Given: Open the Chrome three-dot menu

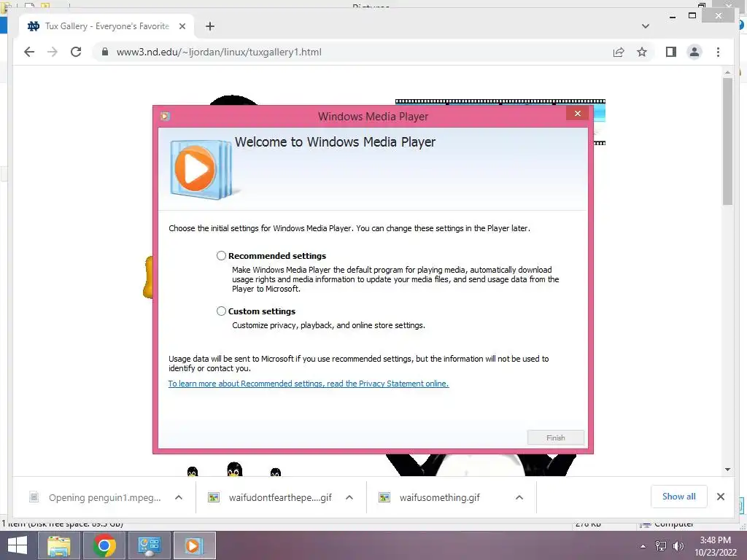Looking at the screenshot, I should point(718,52).
